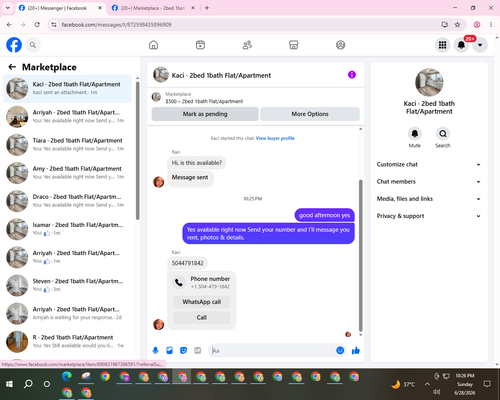Attach a file with photo icon
Viewport: 500px width, 400px height.
[x=169, y=350]
